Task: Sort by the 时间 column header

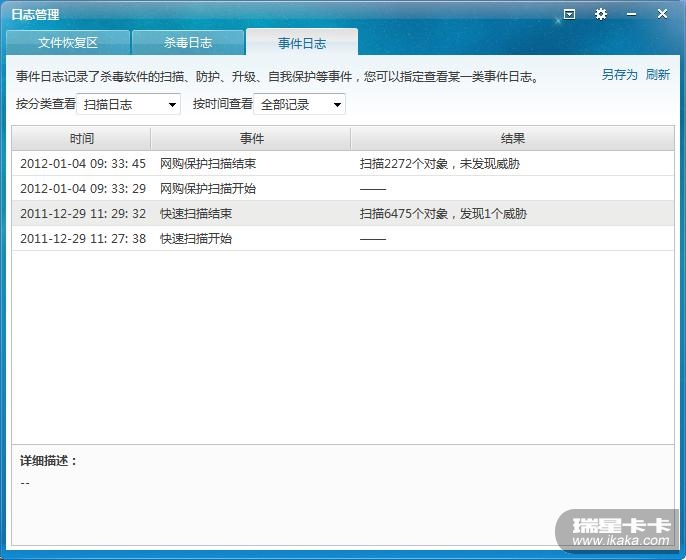Action: point(81,139)
